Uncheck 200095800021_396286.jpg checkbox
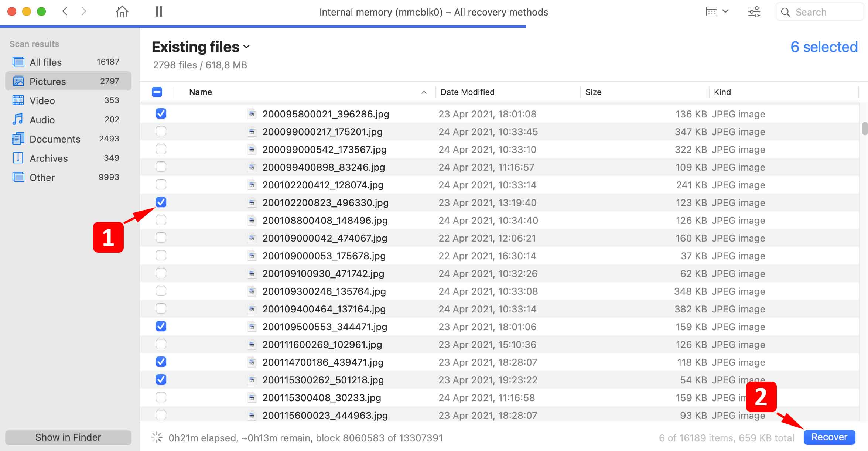The width and height of the screenshot is (868, 451). 161,113
